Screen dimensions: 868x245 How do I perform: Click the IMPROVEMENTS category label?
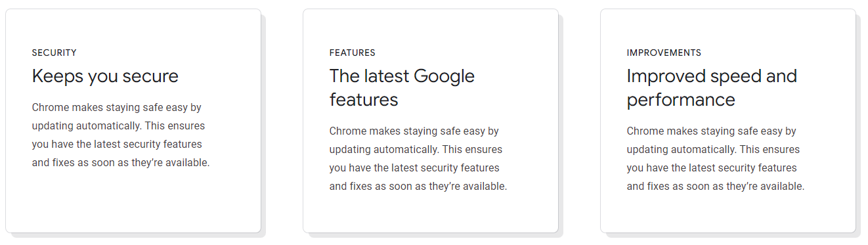click(x=664, y=53)
